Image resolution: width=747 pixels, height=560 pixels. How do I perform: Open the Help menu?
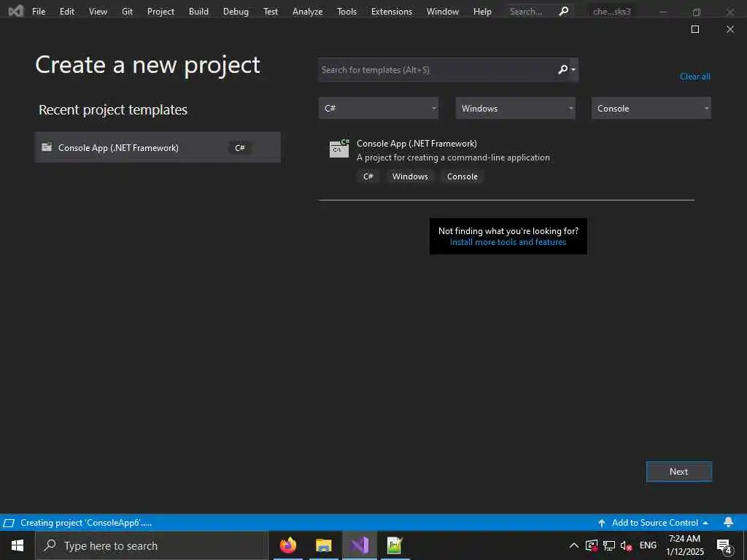click(482, 12)
